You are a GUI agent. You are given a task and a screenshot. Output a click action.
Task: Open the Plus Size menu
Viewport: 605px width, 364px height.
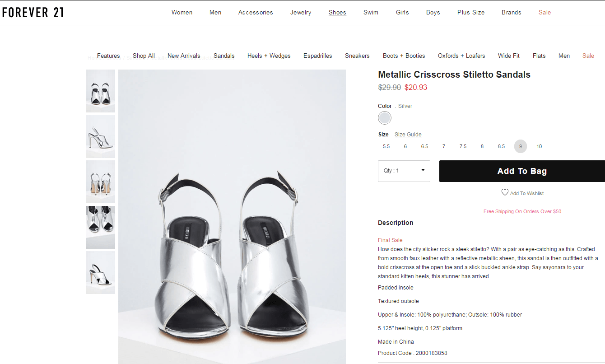(x=471, y=12)
